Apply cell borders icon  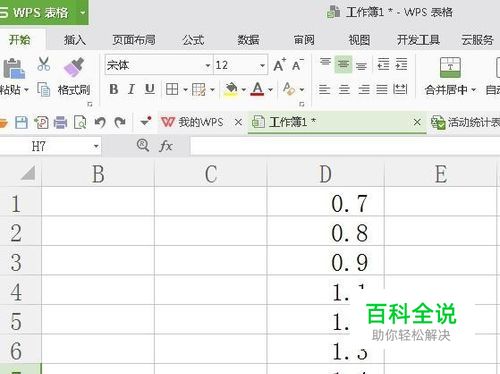(172, 89)
